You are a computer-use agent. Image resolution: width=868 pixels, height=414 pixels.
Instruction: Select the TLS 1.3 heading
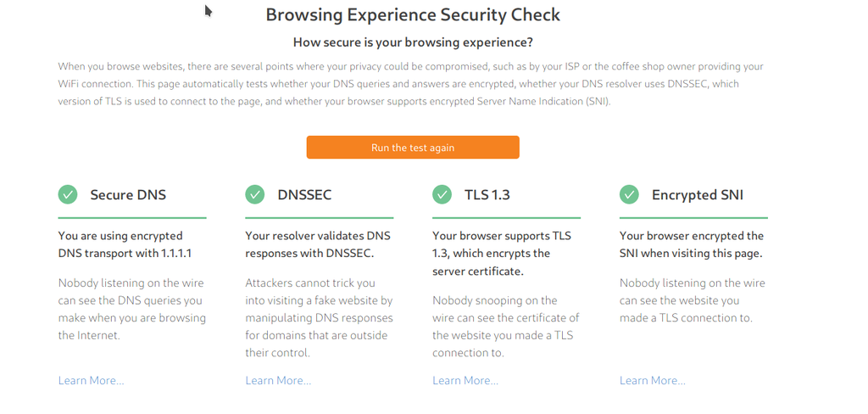[x=487, y=195]
